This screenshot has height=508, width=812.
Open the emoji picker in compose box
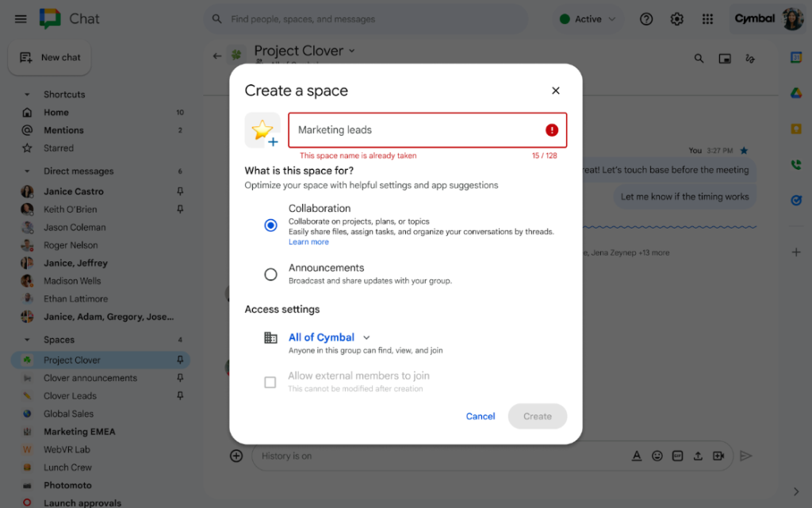point(657,456)
